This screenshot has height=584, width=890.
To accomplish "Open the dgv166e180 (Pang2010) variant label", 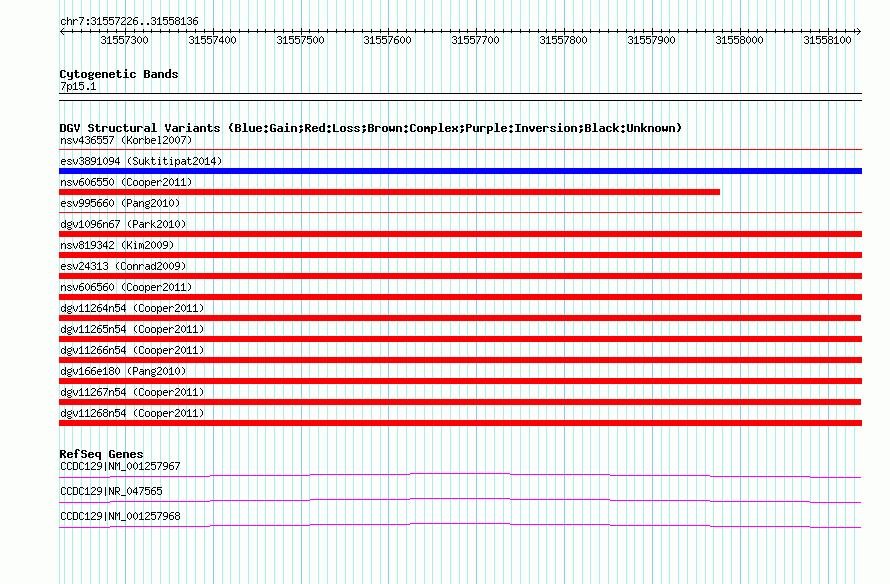I will coord(123,371).
